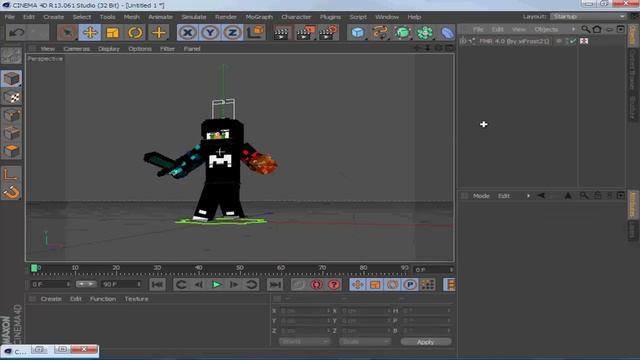Viewport: 640px width, 360px height.
Task: Open the Layout dropdown showing Startup
Action: click(x=588, y=16)
